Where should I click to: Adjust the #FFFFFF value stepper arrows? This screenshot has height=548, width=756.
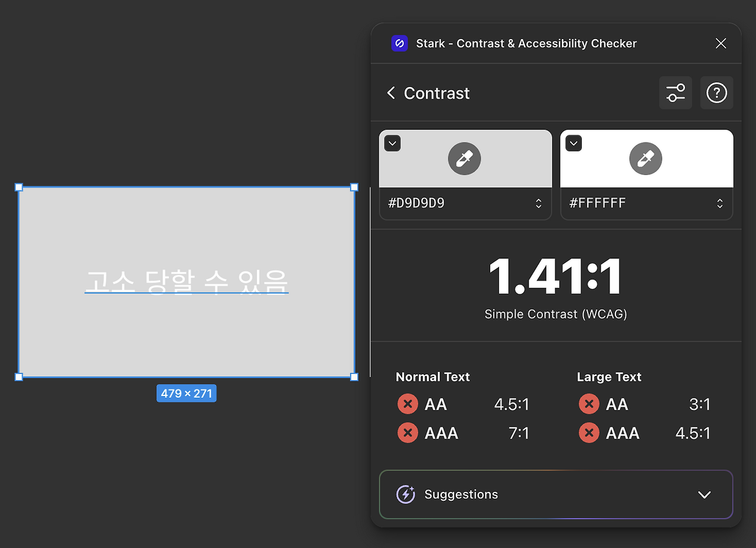coord(720,203)
